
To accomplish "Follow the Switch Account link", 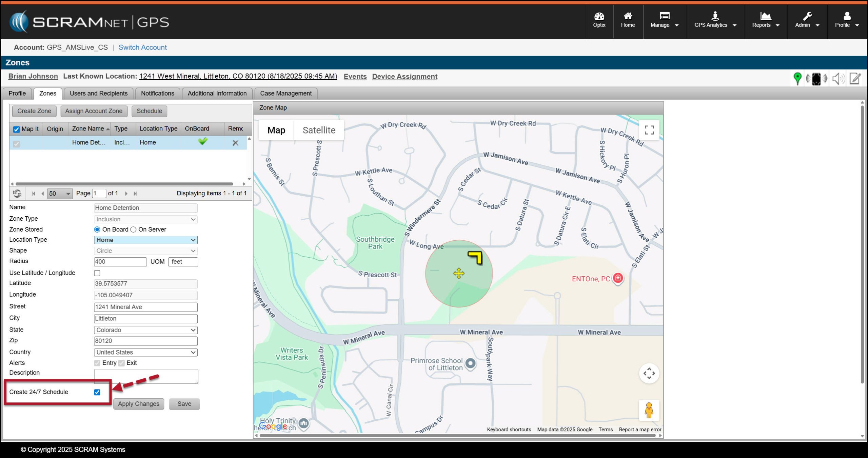I will 142,47.
